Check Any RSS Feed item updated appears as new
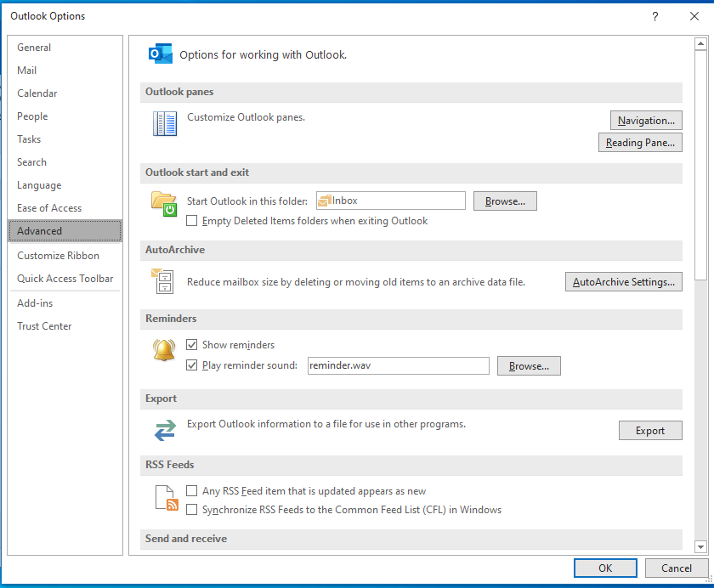The width and height of the screenshot is (714, 588). (192, 490)
